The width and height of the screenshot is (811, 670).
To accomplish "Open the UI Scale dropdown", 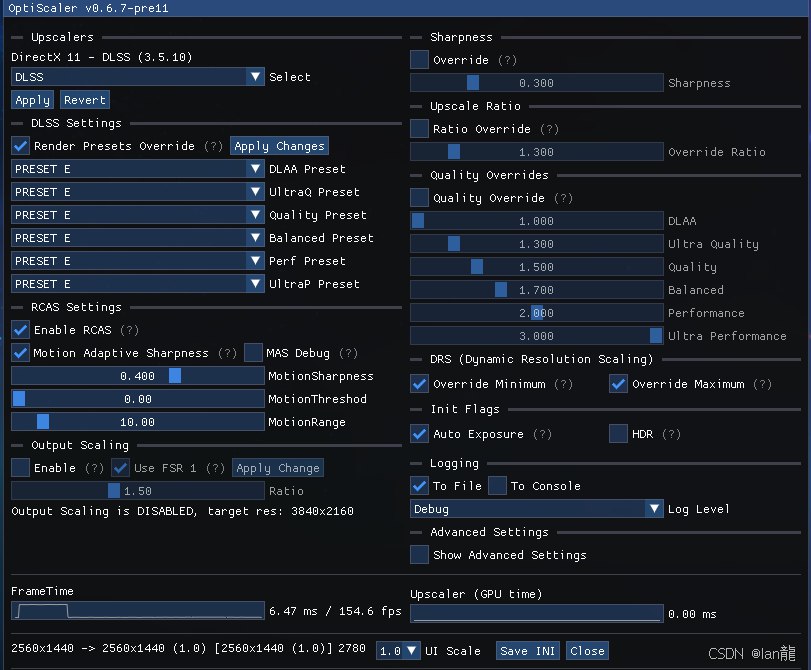I will click(398, 651).
